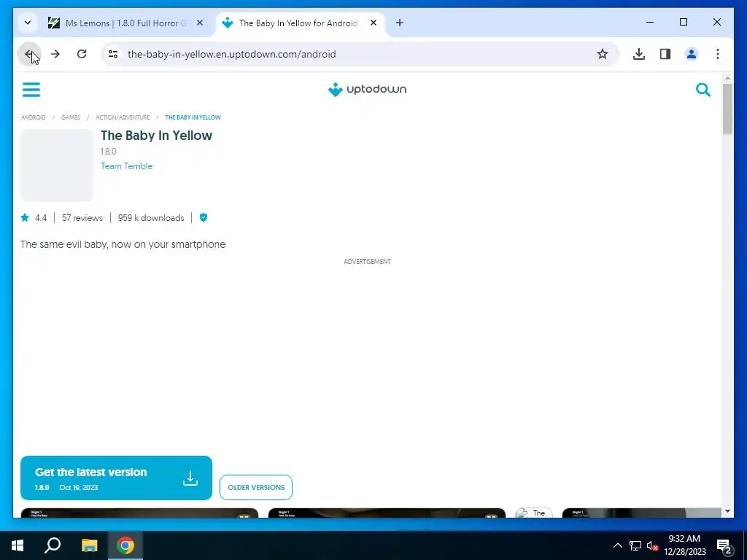Viewport: 747px width, 560px height.
Task: Click the page vertical scrollbar thumb
Action: coord(727,109)
